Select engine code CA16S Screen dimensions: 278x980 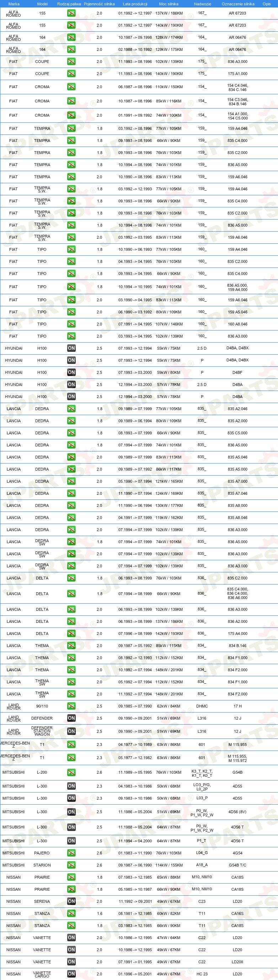pos(237,913)
